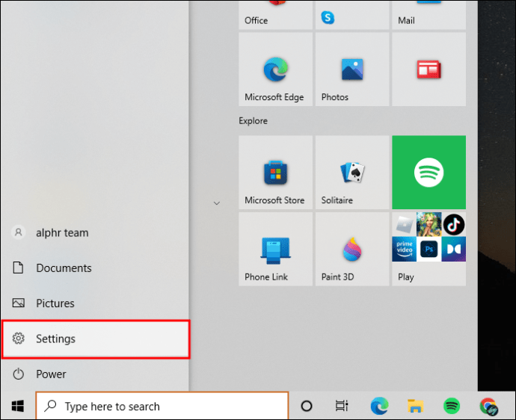The height and width of the screenshot is (420, 516).
Task: Click the Windows Start button
Action: click(18, 406)
